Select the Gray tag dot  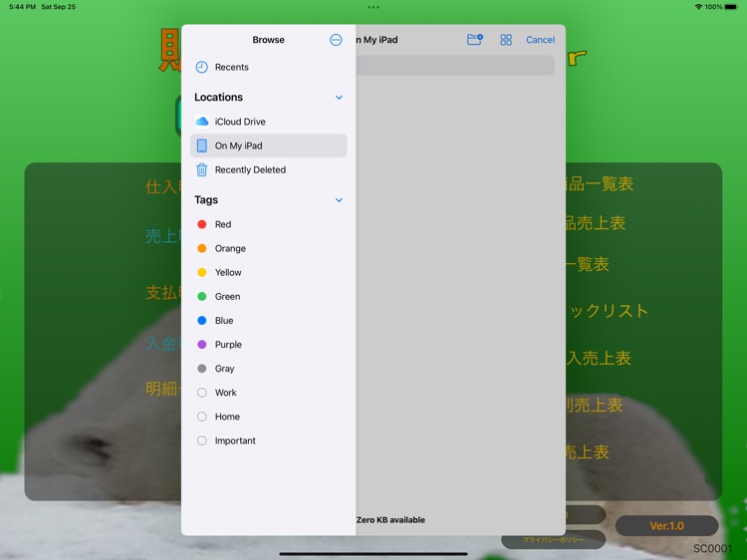click(x=202, y=369)
